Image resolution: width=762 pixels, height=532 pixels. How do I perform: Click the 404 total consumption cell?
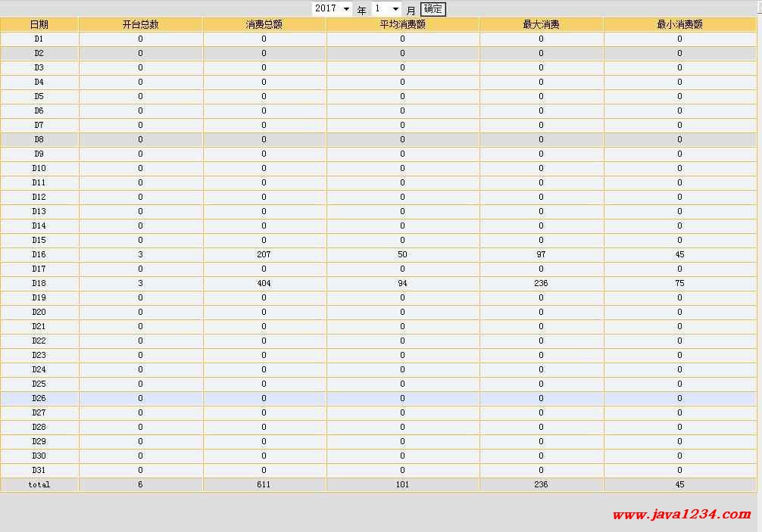pos(264,283)
